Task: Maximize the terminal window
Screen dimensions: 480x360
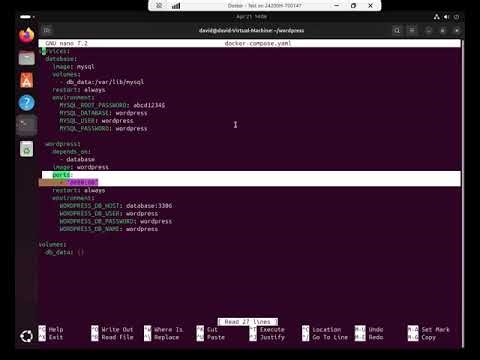Action: point(443,30)
